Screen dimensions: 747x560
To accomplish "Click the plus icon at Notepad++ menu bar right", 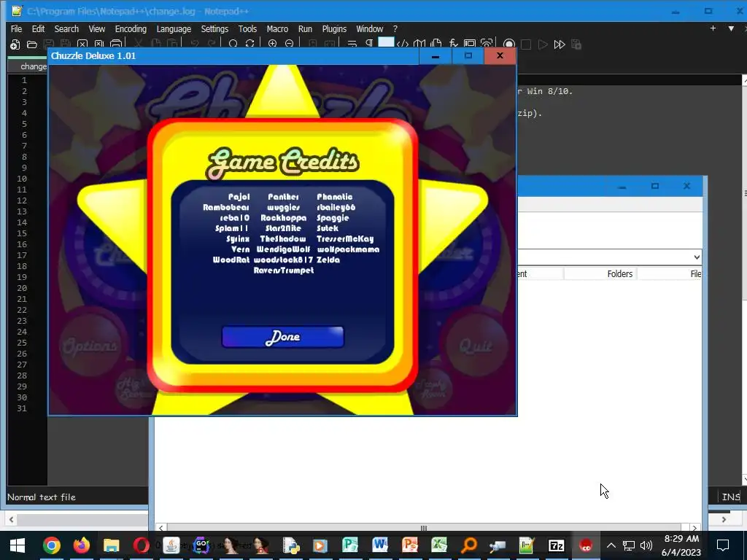I will [x=713, y=28].
